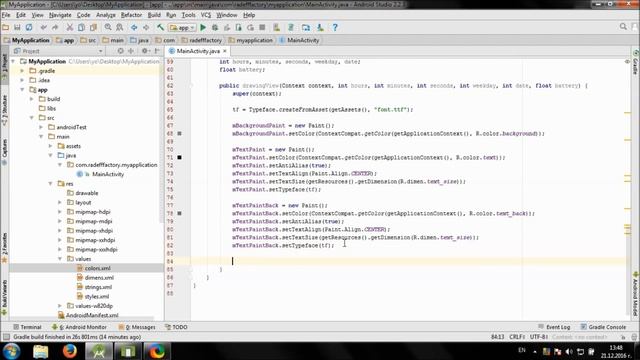Select dimens.xml in project tree
The width and height of the screenshot is (640, 360).
pyautogui.click(x=99, y=278)
